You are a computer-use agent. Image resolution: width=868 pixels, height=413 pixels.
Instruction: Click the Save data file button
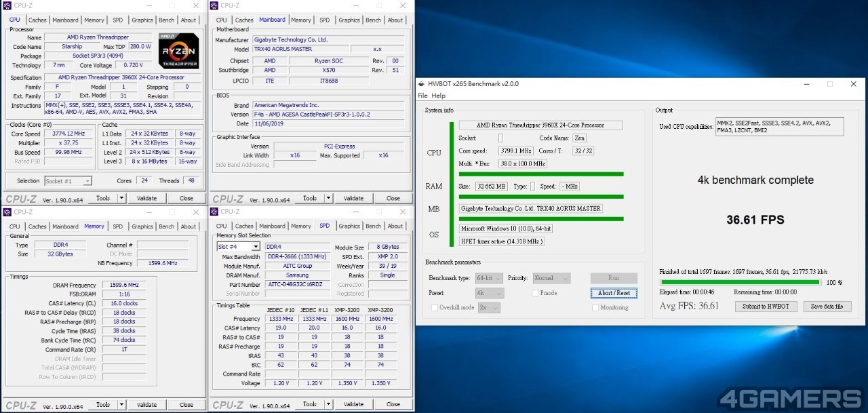(x=827, y=307)
